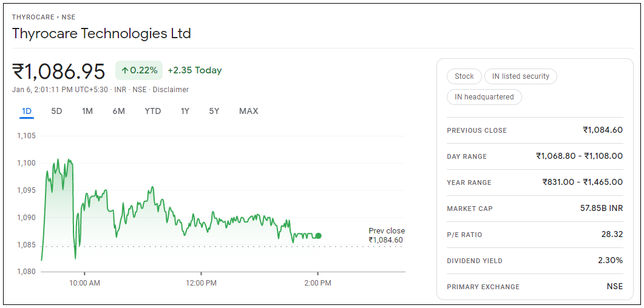Screen dimensions: 644x308
Task: Click the PRIMARY EXCHANGE label
Action: [x=483, y=287]
